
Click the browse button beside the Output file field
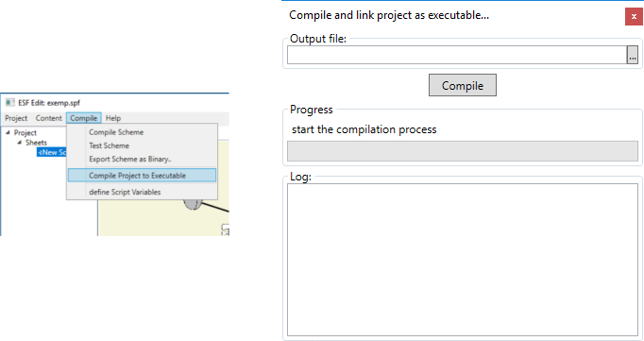pos(633,55)
